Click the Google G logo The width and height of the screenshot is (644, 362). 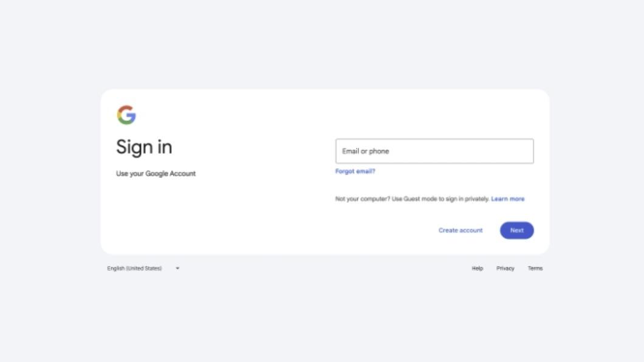pyautogui.click(x=126, y=115)
